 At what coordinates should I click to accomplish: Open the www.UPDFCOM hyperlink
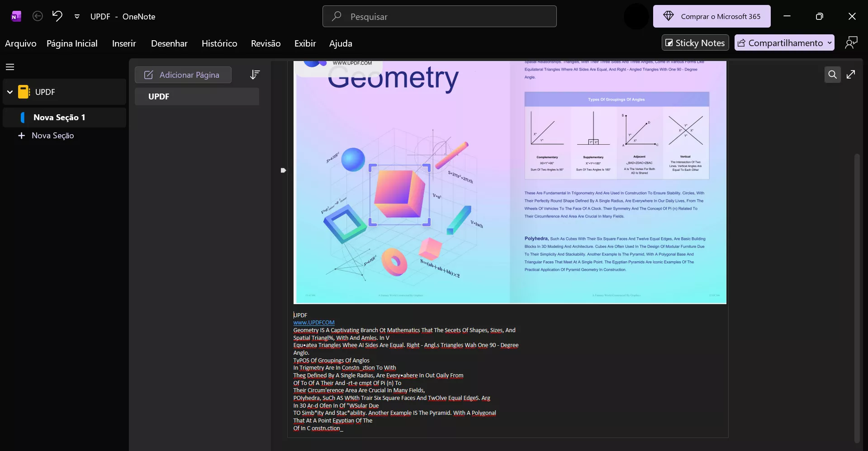[x=314, y=322]
